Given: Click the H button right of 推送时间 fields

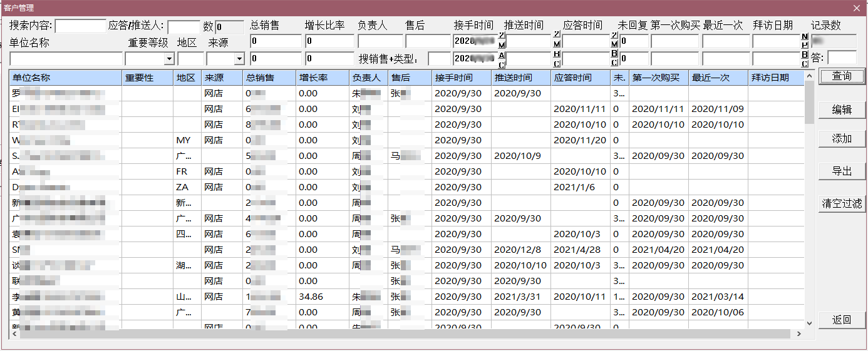Looking at the screenshot, I should click(x=557, y=54).
